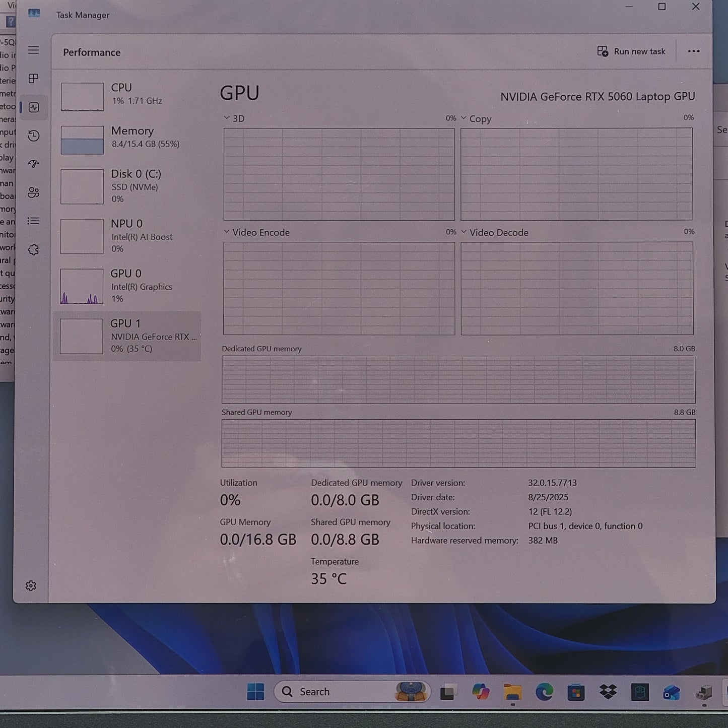Minimize the Task Manager window
The image size is (728, 728).
click(629, 7)
